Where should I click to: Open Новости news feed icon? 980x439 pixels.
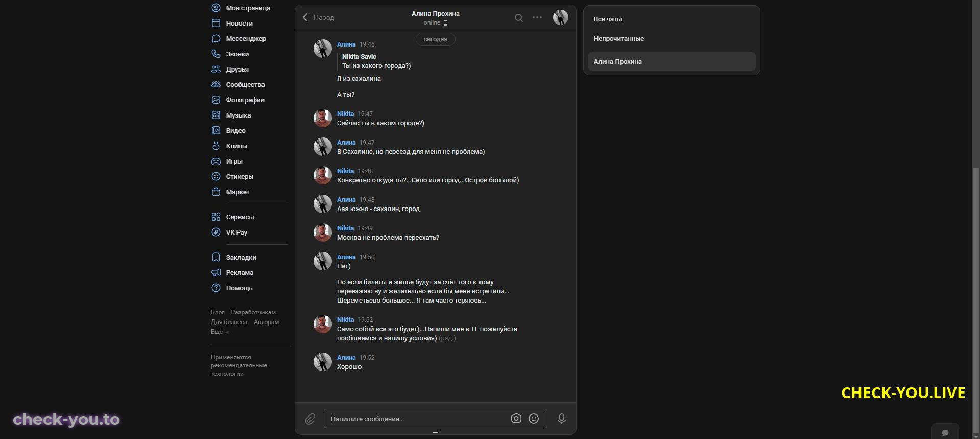(216, 23)
